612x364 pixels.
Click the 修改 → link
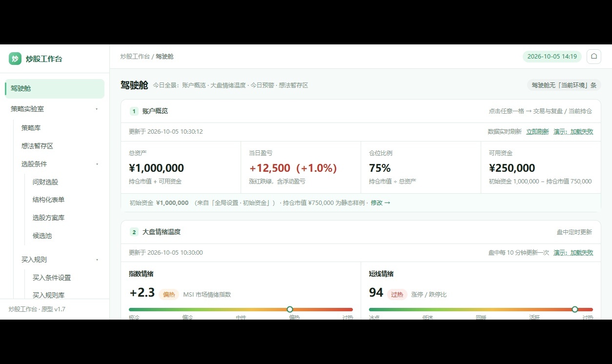click(x=381, y=203)
